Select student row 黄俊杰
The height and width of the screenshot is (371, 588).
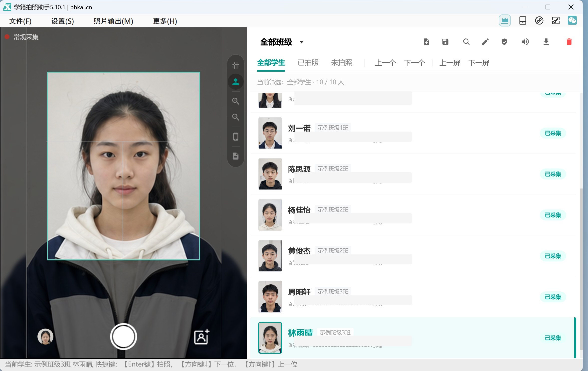[413, 256]
